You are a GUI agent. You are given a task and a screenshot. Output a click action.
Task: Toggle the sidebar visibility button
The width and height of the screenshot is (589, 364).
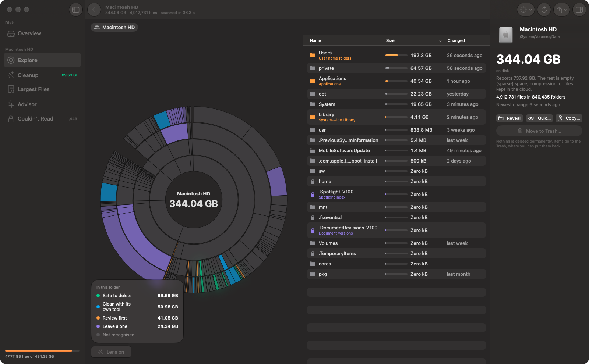(x=76, y=10)
